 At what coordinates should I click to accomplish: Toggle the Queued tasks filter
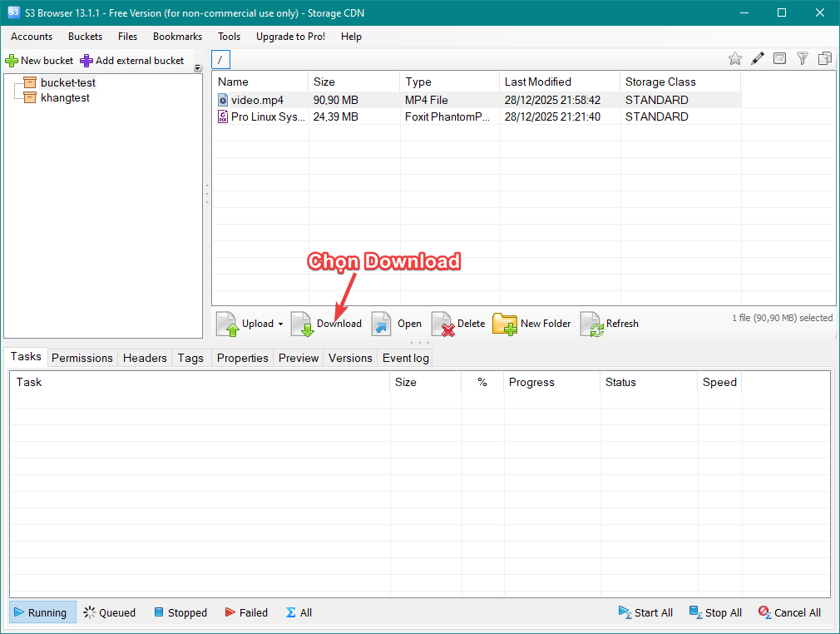coord(109,612)
